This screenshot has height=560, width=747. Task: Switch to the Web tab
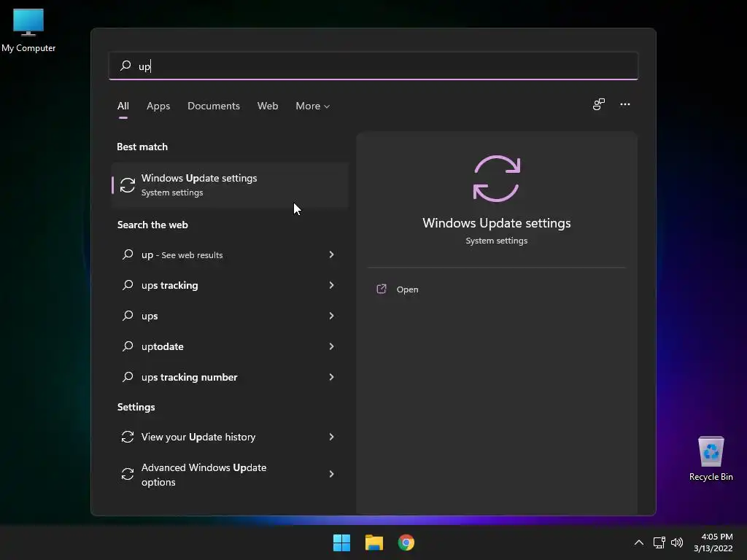268,106
